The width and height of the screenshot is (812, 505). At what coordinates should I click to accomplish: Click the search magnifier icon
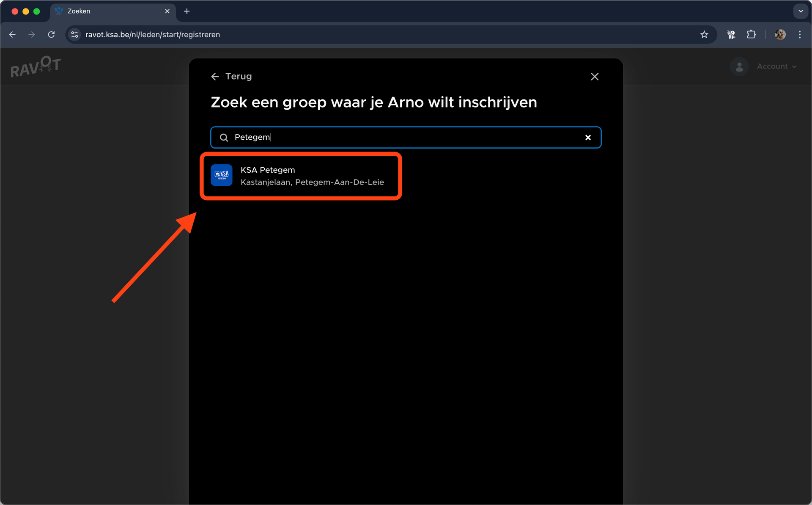pos(224,138)
